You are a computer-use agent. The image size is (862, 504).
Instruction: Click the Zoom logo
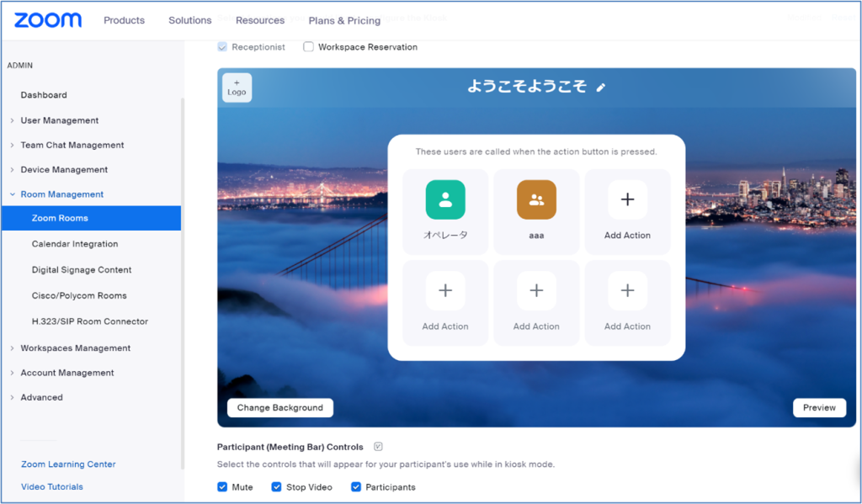pyautogui.click(x=48, y=20)
